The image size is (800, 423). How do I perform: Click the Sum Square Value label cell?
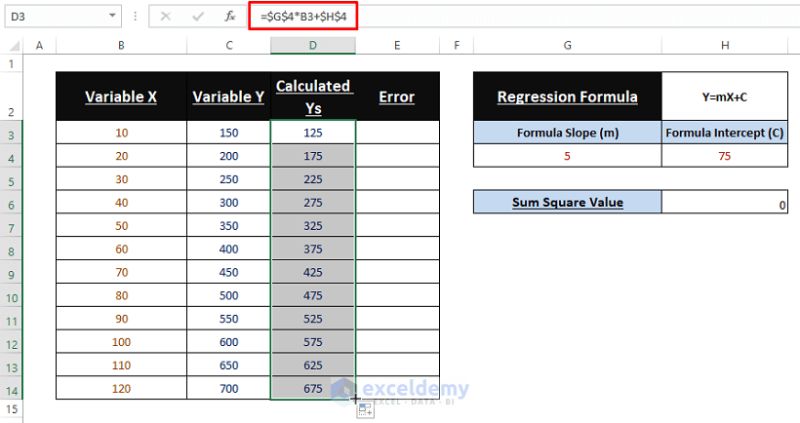coord(567,202)
